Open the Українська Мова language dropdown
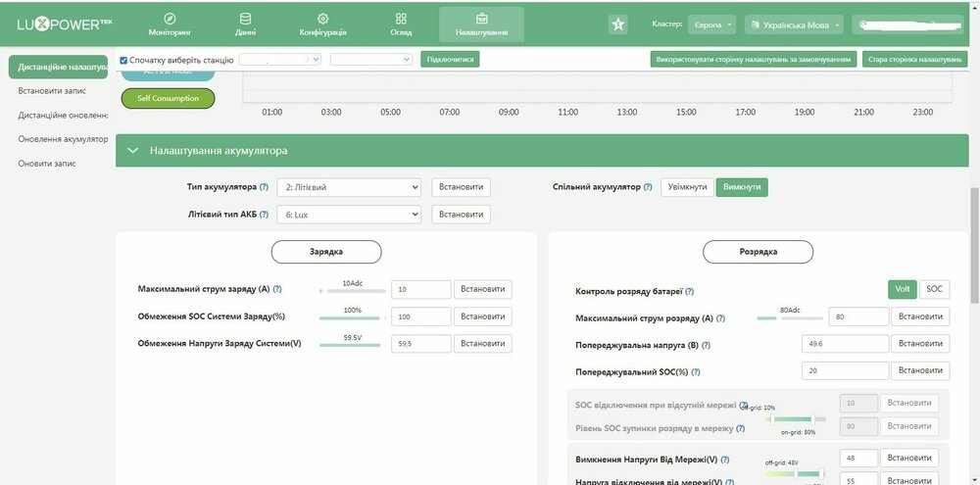The image size is (980, 485). click(x=795, y=25)
